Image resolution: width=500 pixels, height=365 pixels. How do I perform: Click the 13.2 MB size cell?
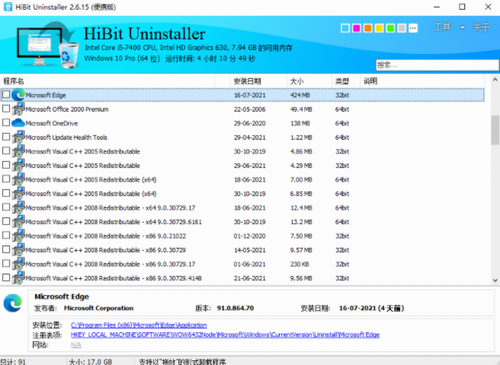point(301,222)
